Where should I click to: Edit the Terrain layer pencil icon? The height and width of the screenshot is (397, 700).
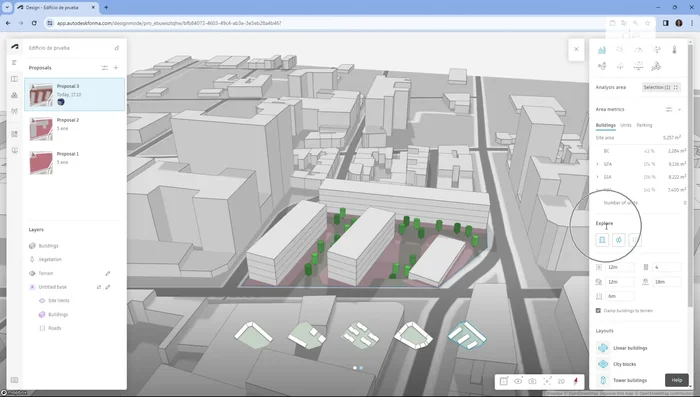coord(108,273)
